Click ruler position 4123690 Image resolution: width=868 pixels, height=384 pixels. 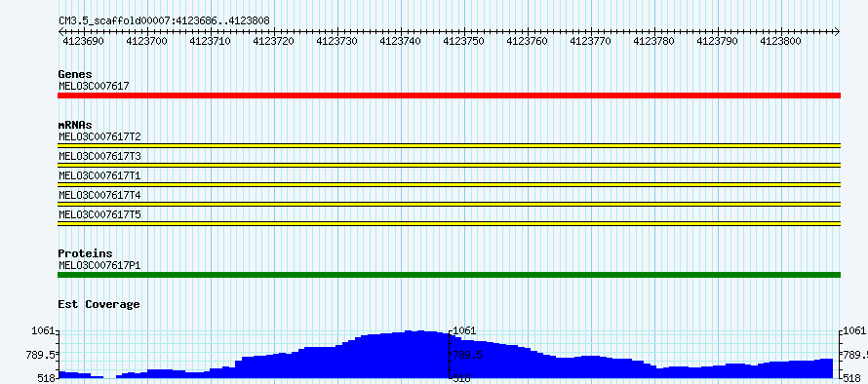(84, 41)
